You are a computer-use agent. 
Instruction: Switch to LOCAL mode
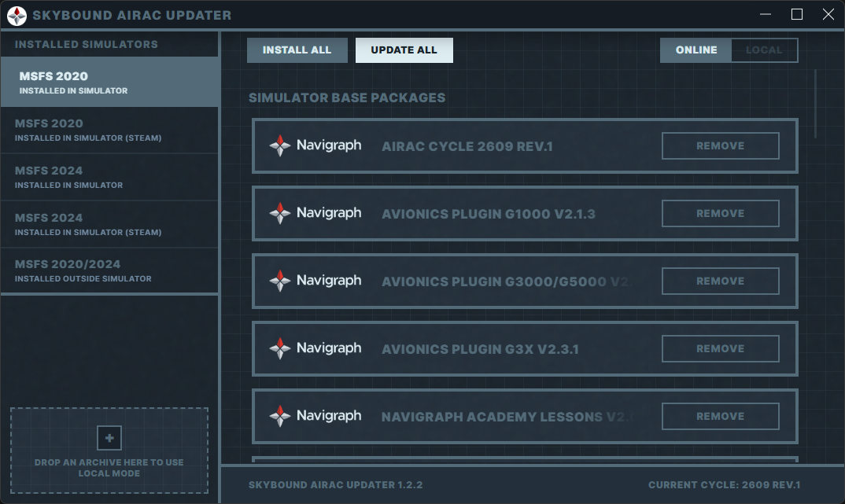point(764,50)
